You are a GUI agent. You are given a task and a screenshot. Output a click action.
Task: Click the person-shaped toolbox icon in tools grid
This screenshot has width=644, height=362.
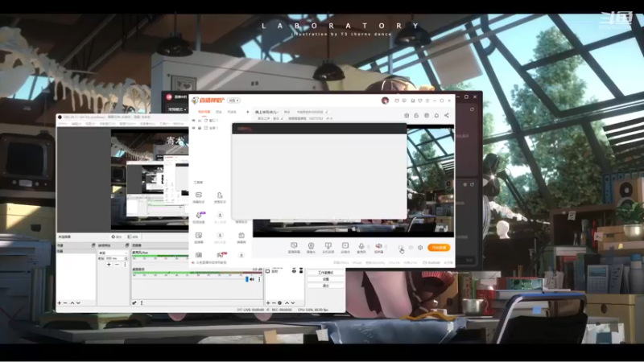click(x=220, y=195)
